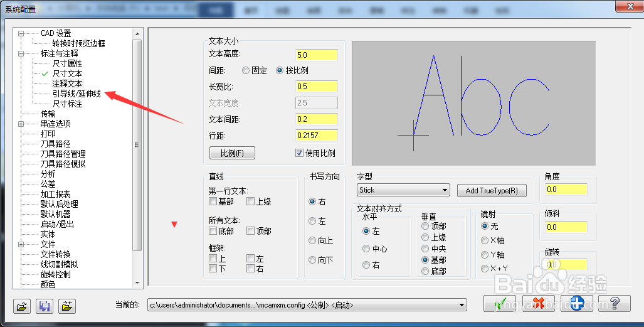Viewport: 644px width, 327px height.
Task: Open 默认后处理 settings in the tree
Action: 59,205
